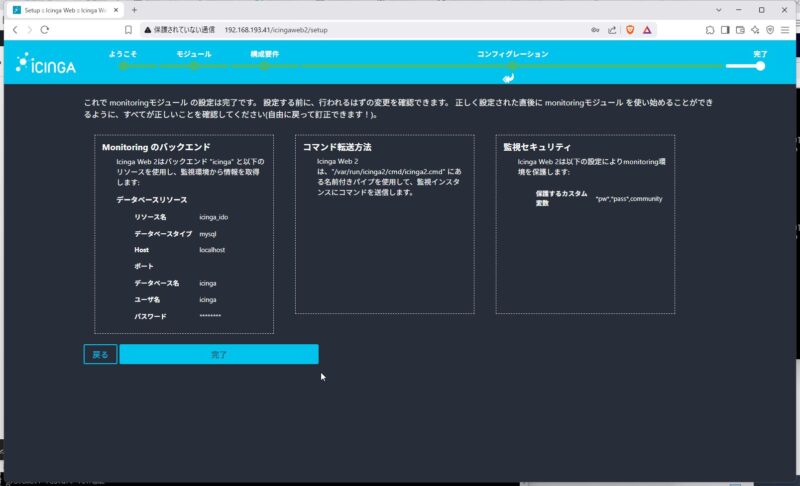This screenshot has width=800, height=486.
Task: Close the Setup Icinga Web tab
Action: click(116, 10)
